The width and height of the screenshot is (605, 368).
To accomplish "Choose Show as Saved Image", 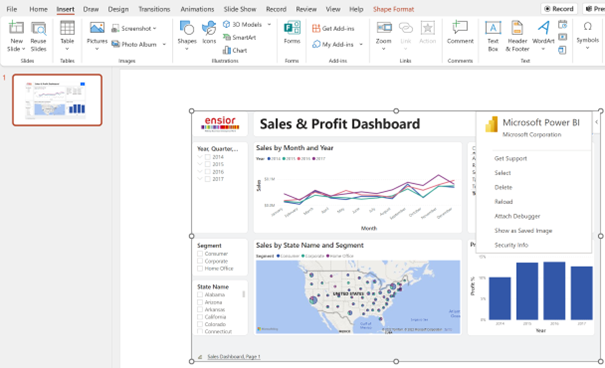I will coord(523,231).
